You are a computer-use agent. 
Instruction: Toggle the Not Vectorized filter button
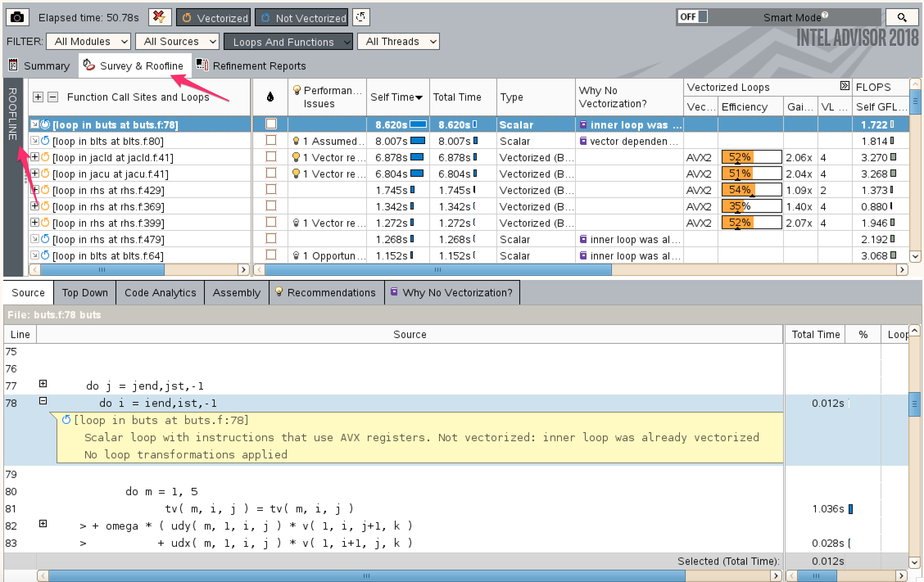301,18
